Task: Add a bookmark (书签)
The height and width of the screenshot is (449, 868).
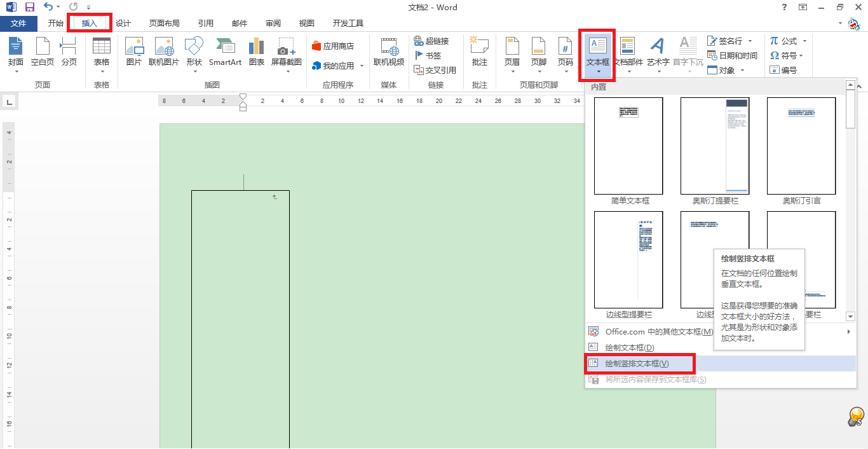Action: coord(428,55)
